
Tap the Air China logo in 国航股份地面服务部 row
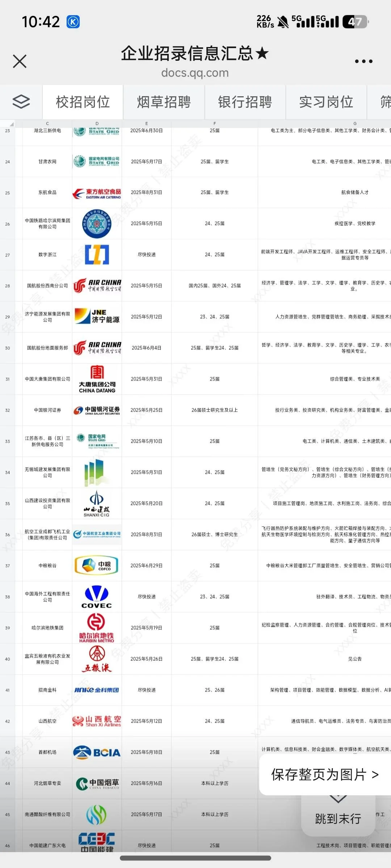tap(97, 348)
